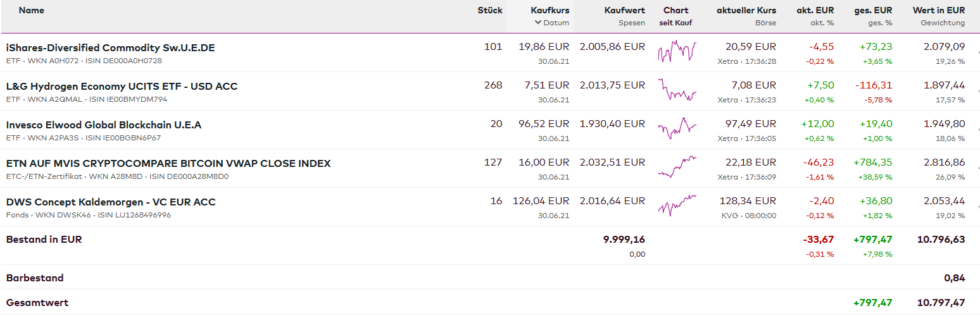View the Bitcoin ETN performance sparkline
Screen dimensions: 980x318
coord(676,168)
